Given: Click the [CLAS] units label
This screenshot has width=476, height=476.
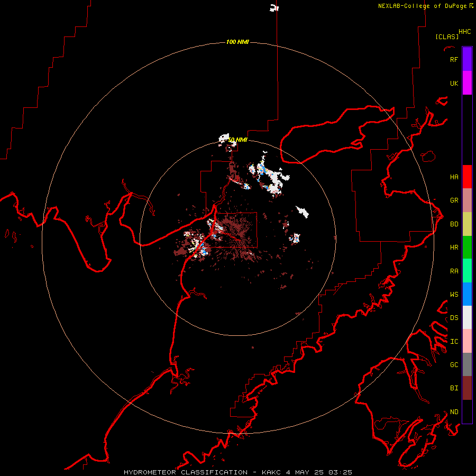Looking at the screenshot, I should pyautogui.click(x=447, y=36).
